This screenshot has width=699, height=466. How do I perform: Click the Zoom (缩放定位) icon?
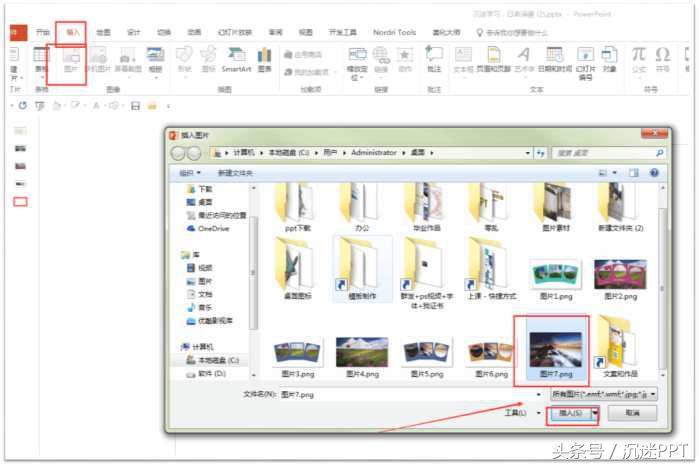(357, 63)
